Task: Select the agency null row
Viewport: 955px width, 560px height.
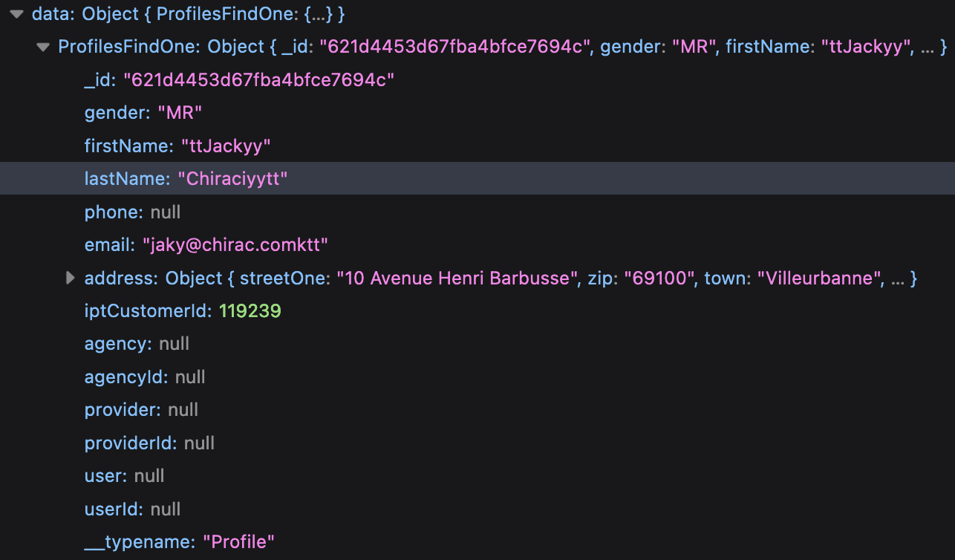Action: [x=137, y=343]
